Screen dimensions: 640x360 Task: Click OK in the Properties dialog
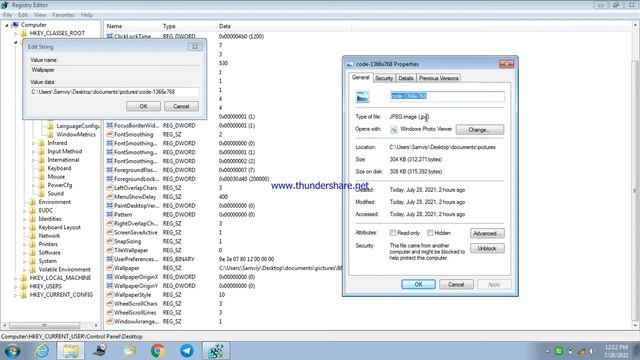418,284
